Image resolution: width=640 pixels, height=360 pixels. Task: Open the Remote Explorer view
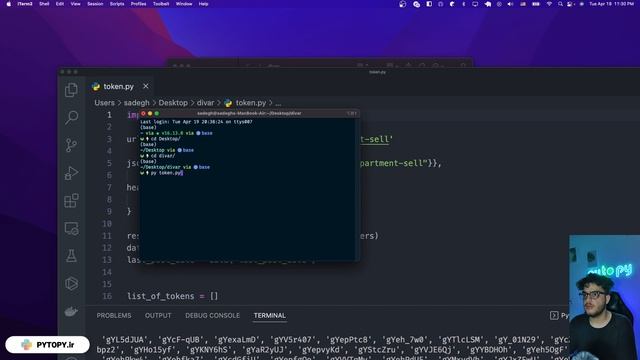point(71,229)
